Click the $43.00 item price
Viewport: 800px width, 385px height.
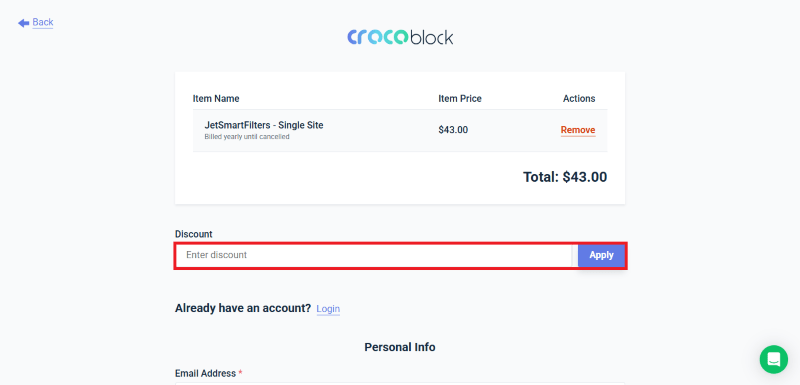tap(453, 130)
